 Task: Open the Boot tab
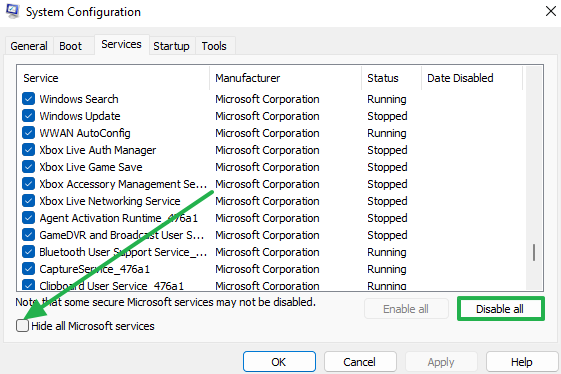point(70,46)
